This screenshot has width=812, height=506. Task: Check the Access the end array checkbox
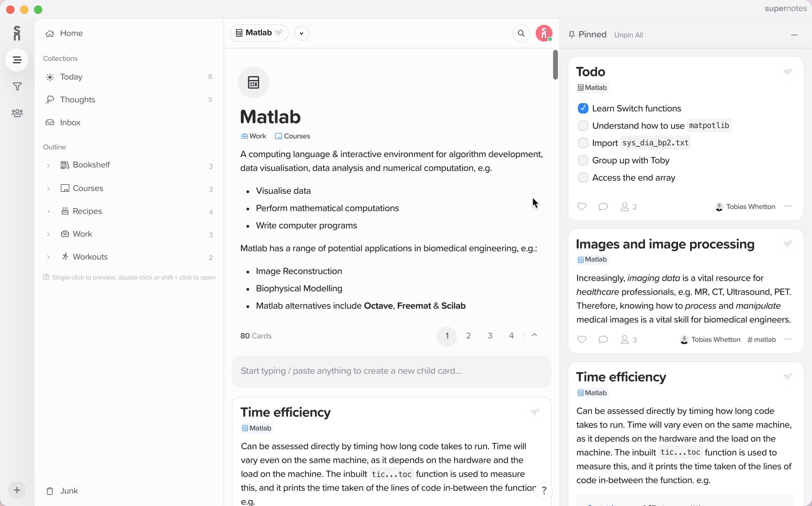(x=583, y=178)
